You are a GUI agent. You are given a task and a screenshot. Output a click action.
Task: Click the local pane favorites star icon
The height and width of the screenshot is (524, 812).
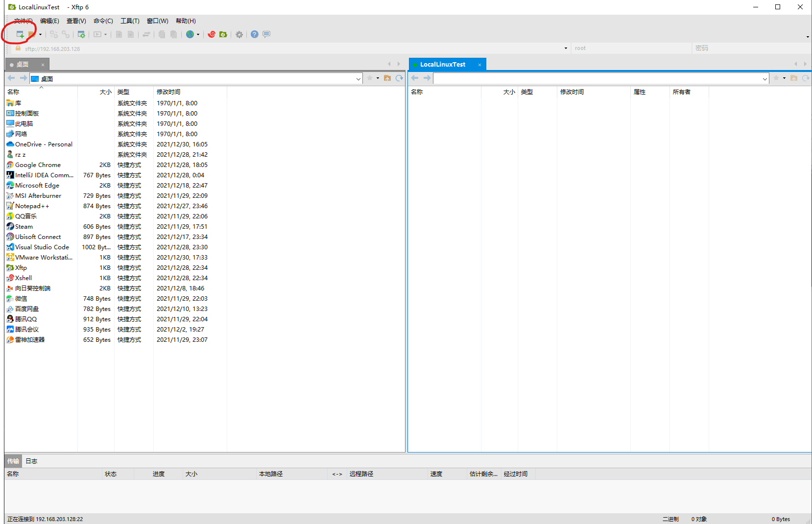point(370,78)
